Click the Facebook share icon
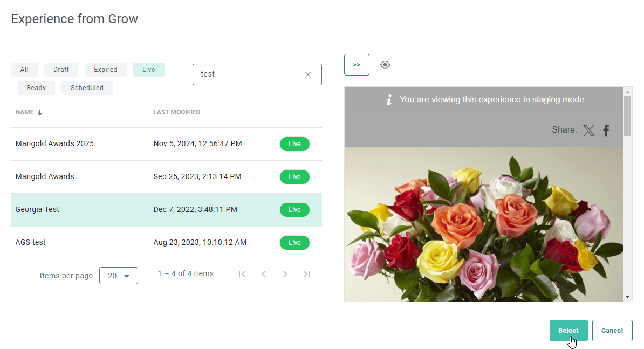Viewport: 644px width, 349px height. point(606,131)
